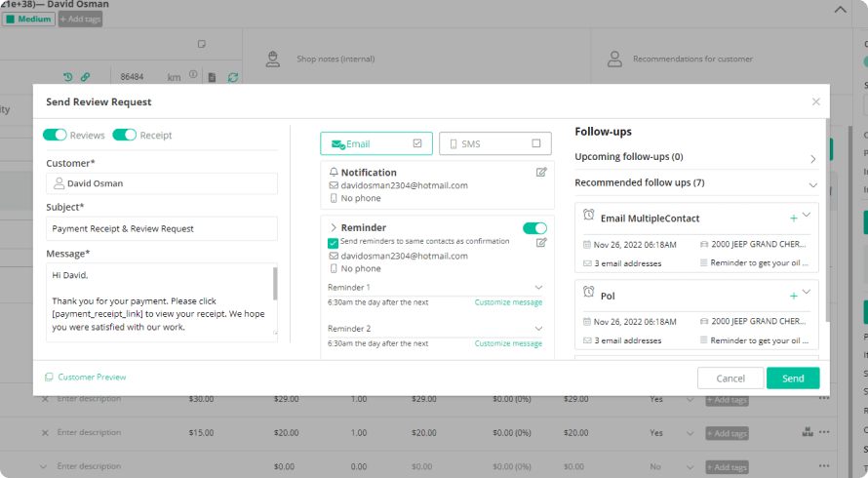Add the Pol follow-up
The height and width of the screenshot is (478, 868).
point(793,295)
